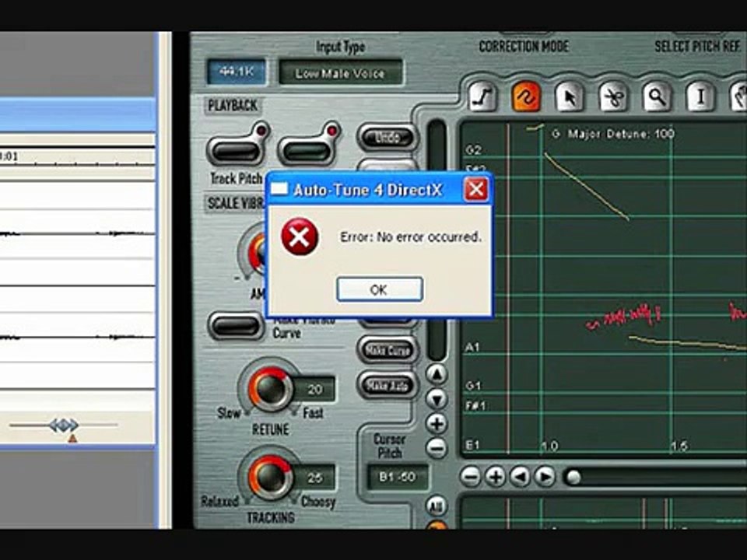The image size is (747, 560).
Task: Click the orange marker triangle in the audio editor
Action: [72, 438]
